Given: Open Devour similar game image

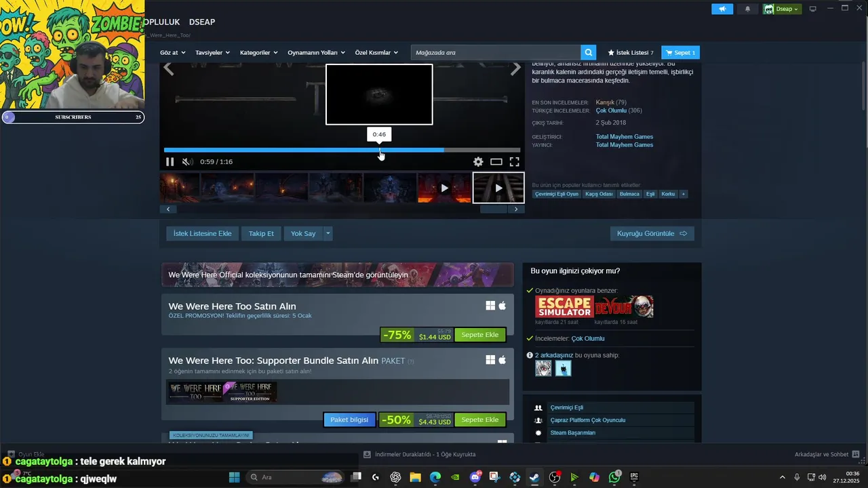Looking at the screenshot, I should (624, 307).
